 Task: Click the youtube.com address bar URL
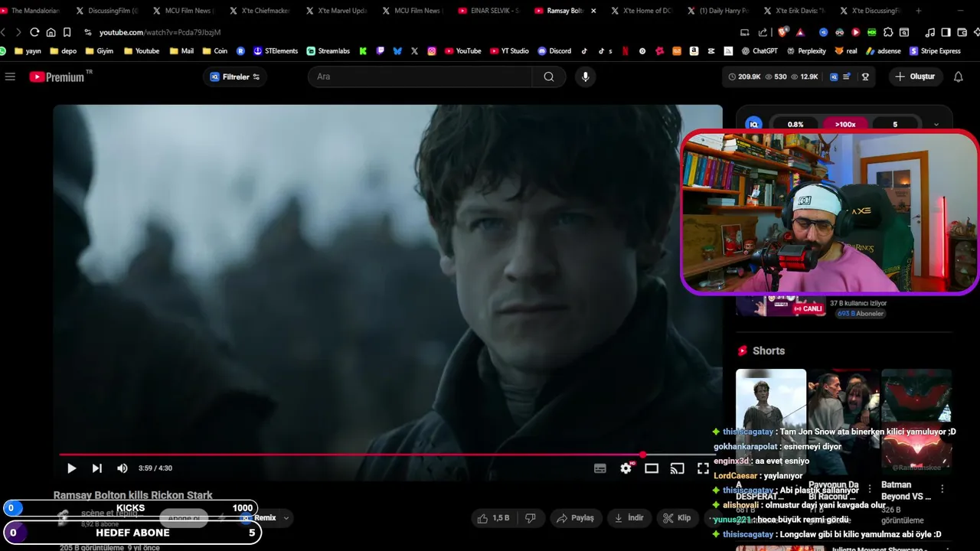[x=160, y=32]
